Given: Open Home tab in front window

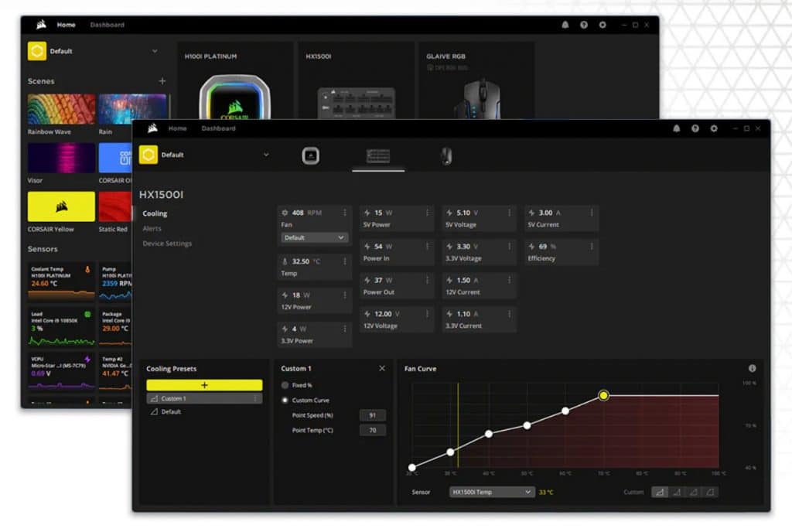Looking at the screenshot, I should (x=177, y=128).
